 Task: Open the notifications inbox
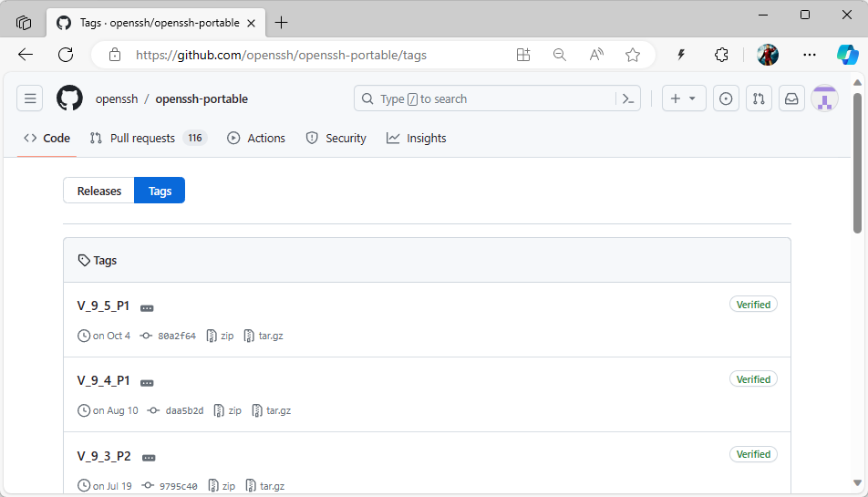pos(791,98)
